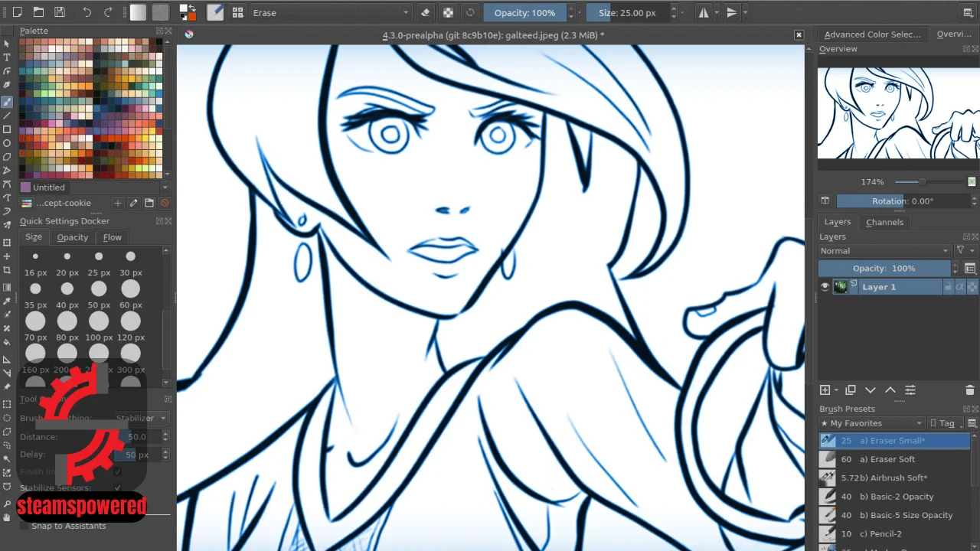This screenshot has height=551, width=980.
Task: Open the brush presets chooser grid
Action: [x=238, y=12]
